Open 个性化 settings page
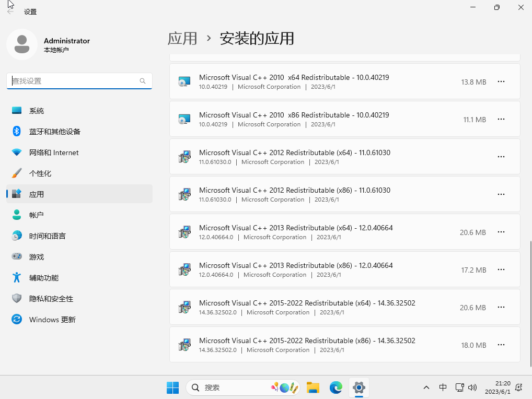 coord(79,173)
